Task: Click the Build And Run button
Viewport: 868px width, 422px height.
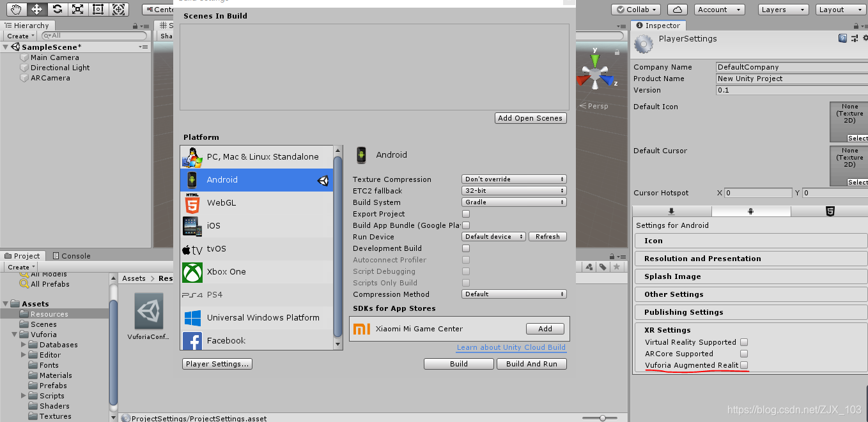Action: click(532, 364)
